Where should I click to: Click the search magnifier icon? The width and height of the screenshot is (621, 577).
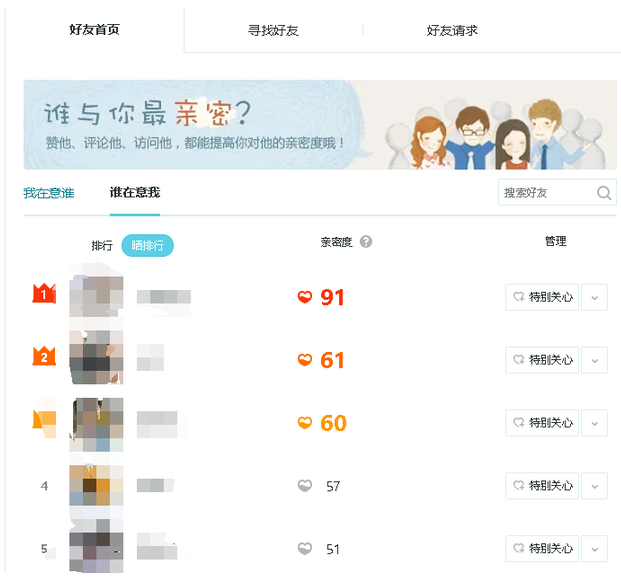[x=604, y=193]
